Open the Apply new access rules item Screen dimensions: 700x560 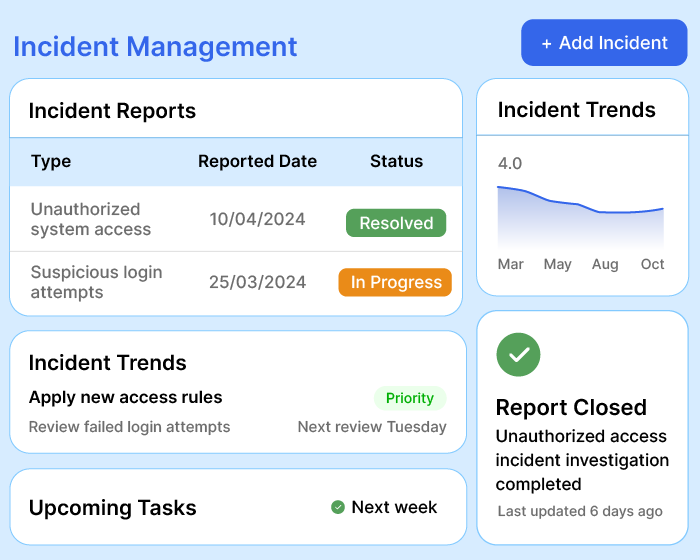(126, 397)
